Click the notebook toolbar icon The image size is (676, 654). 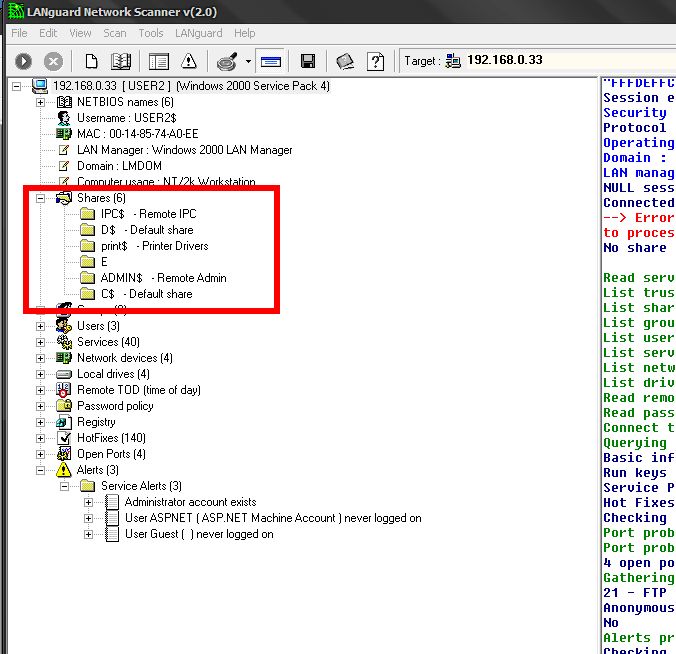coord(345,61)
